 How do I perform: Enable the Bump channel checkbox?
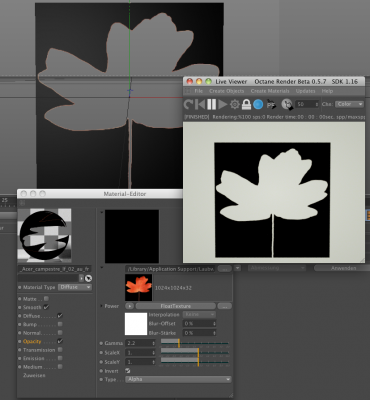[60, 324]
